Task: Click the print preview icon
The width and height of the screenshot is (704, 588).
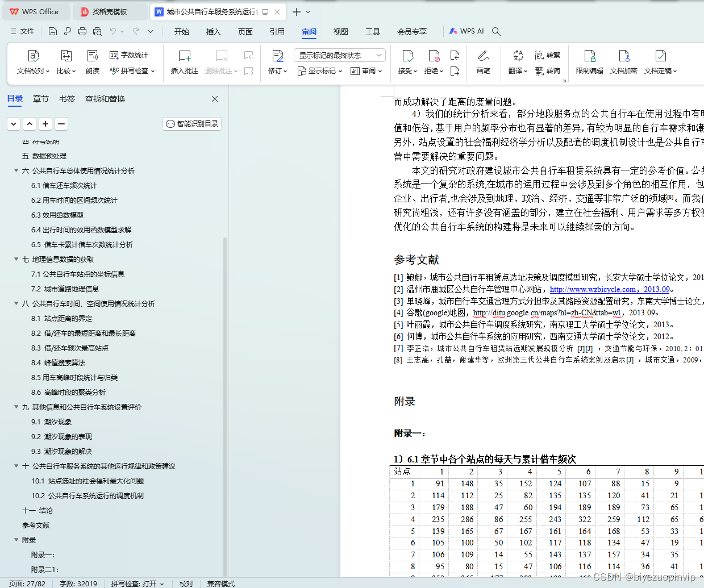Action: [97, 31]
